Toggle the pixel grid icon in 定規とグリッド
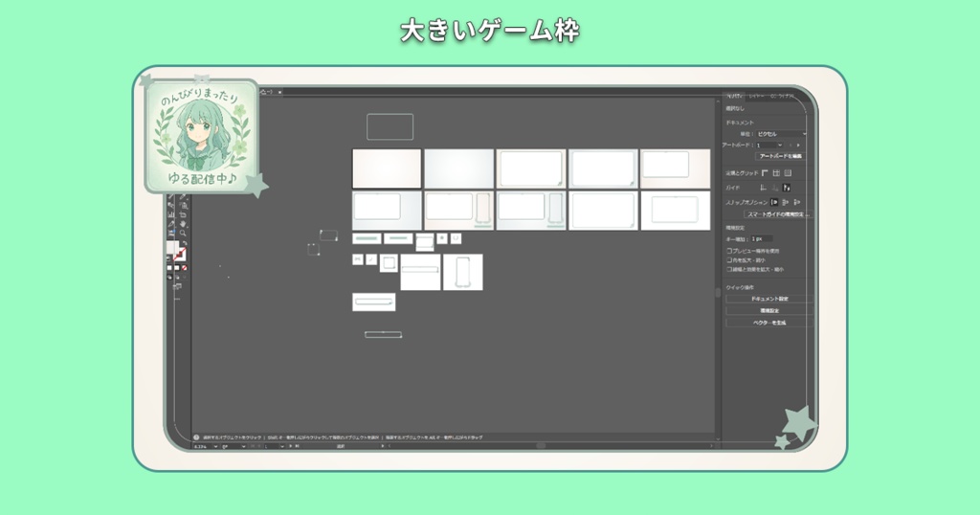Image resolution: width=980 pixels, height=515 pixels. pos(788,173)
